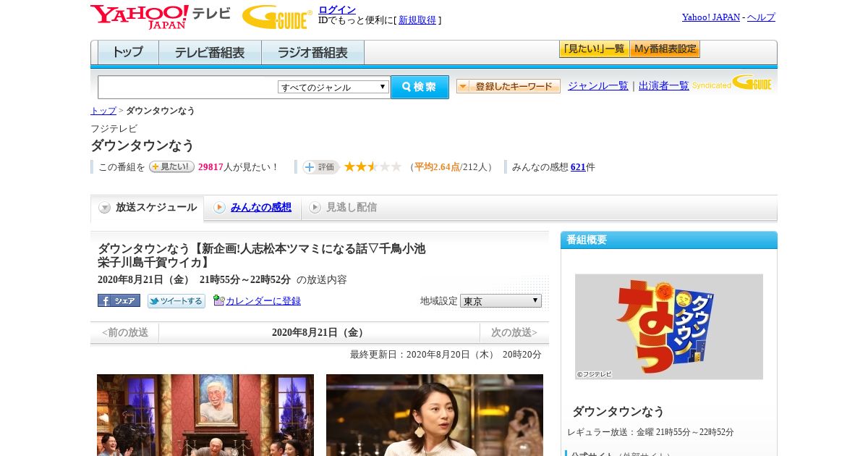Click the Yahoo! JAPAN テレビ logo
The width and height of the screenshot is (868, 456).
click(161, 17)
